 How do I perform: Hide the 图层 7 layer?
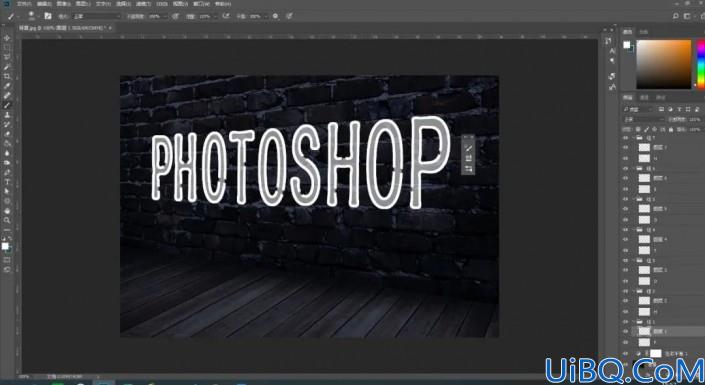tap(625, 148)
